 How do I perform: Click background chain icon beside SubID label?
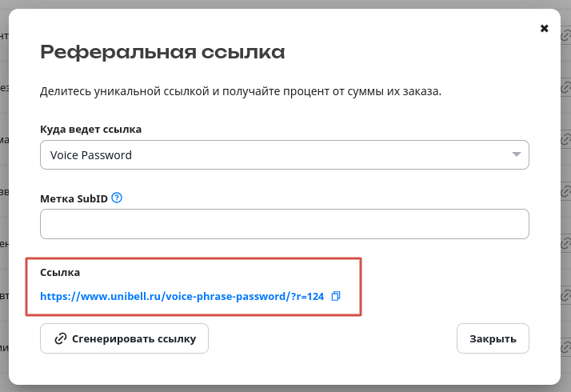566,191
